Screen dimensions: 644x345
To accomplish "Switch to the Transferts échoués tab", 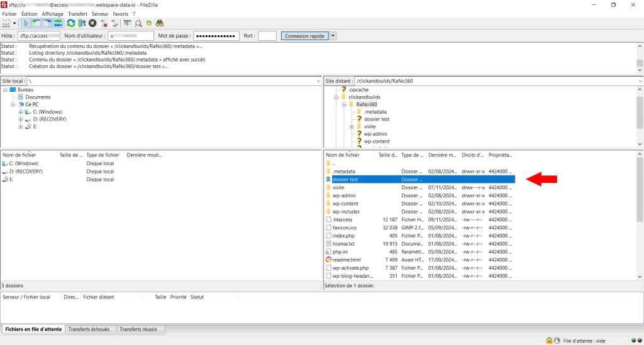I will pyautogui.click(x=89, y=329).
